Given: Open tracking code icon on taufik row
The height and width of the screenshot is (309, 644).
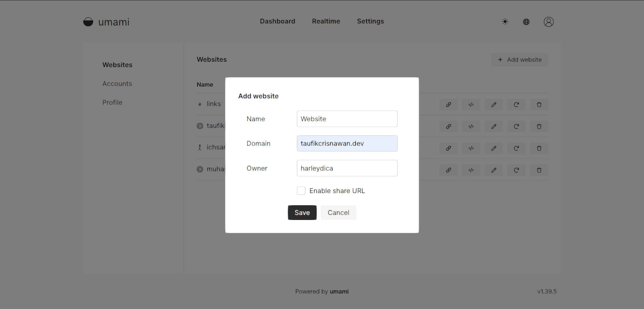Looking at the screenshot, I should (471, 126).
